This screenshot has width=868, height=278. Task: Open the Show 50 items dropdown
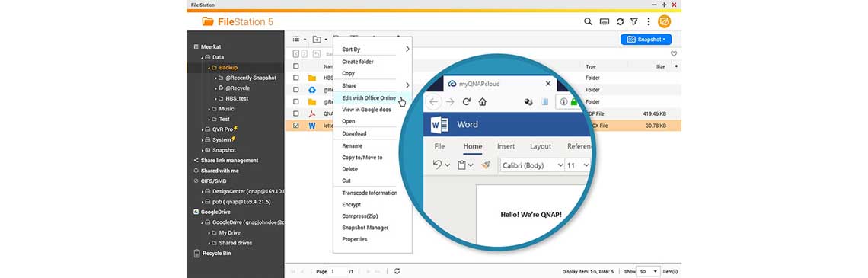(647, 271)
